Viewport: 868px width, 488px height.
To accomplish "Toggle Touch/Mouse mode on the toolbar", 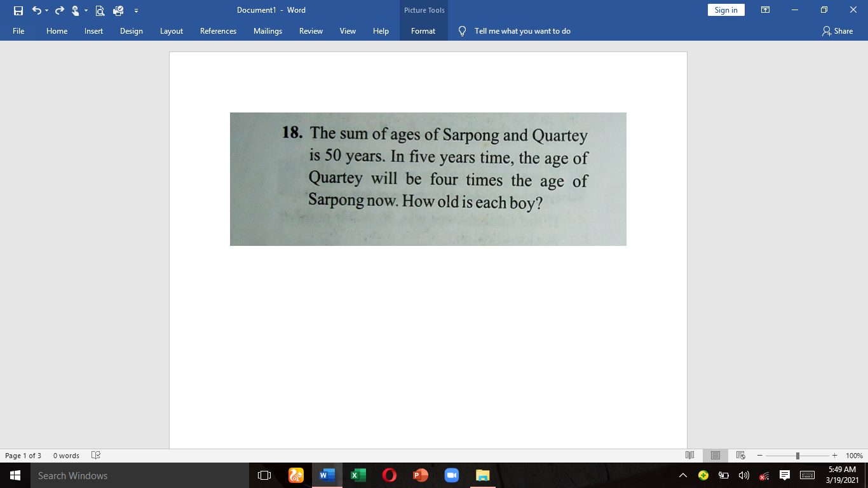I will click(75, 10).
